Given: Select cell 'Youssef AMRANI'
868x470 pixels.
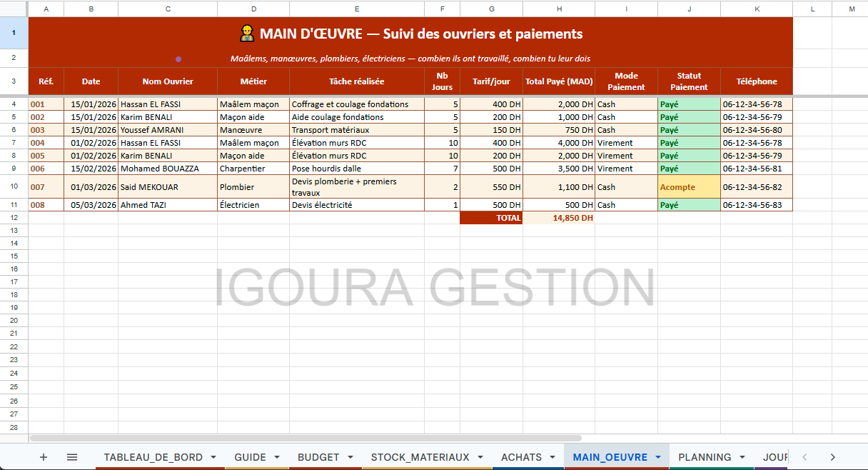Looking at the screenshot, I should 168,130.
